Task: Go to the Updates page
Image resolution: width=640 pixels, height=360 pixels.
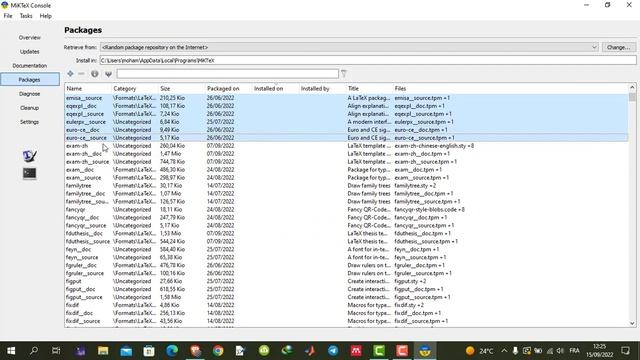Action: pos(30,52)
